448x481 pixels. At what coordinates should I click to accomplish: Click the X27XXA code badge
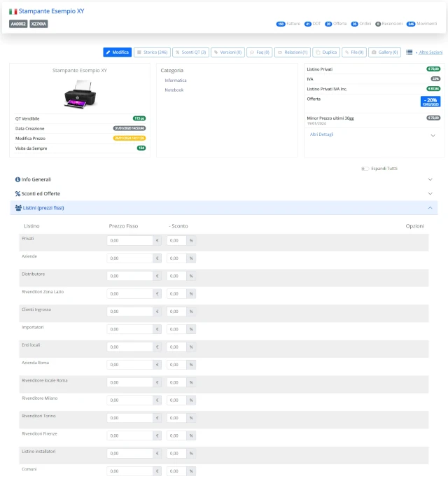click(x=38, y=24)
